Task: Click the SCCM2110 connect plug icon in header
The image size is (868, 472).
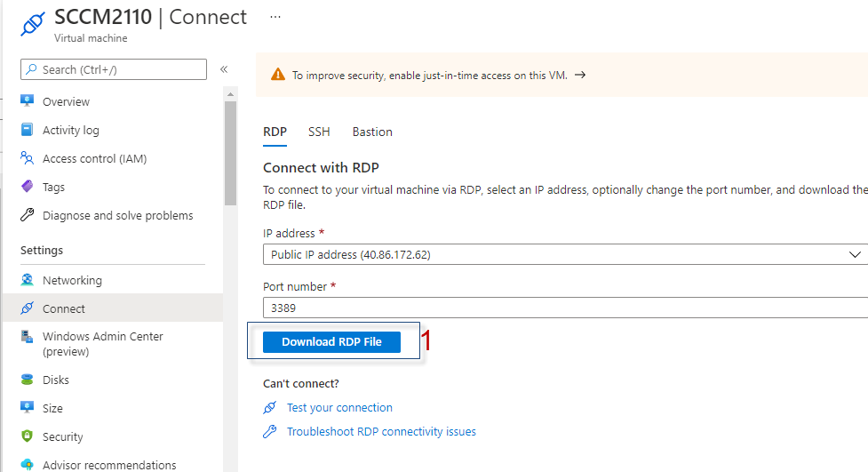Action: point(33,24)
